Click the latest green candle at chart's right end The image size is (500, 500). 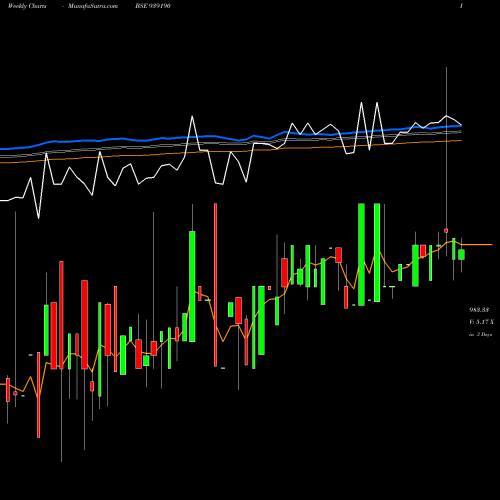click(x=461, y=254)
